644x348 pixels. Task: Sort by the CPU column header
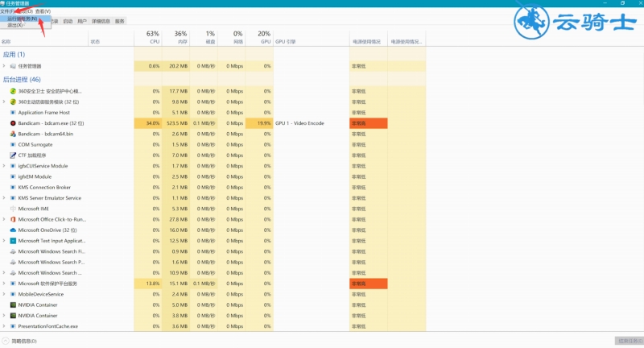[x=148, y=37]
